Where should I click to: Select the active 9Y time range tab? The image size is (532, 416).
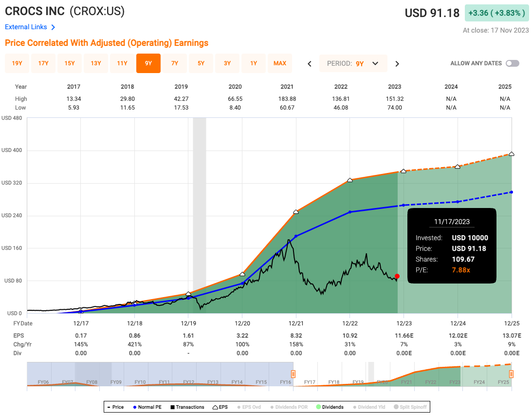click(x=148, y=63)
